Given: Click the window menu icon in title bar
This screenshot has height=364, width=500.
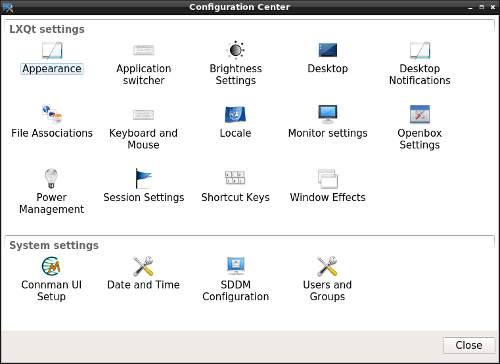Looking at the screenshot, I should (8, 7).
